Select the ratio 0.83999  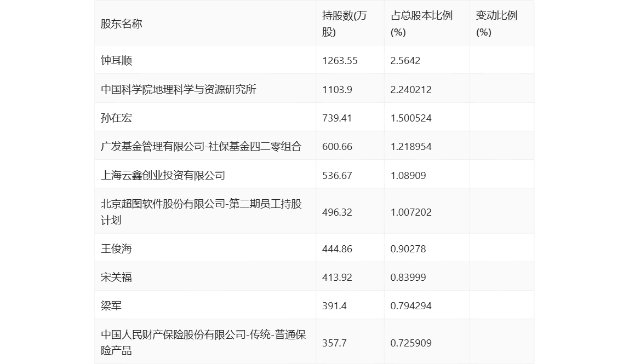pos(408,277)
